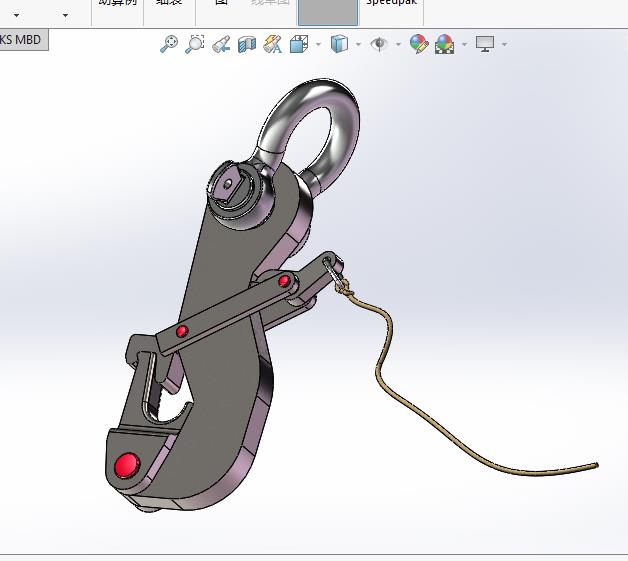Expand the Apply Scene dropdown arrow

[465, 44]
